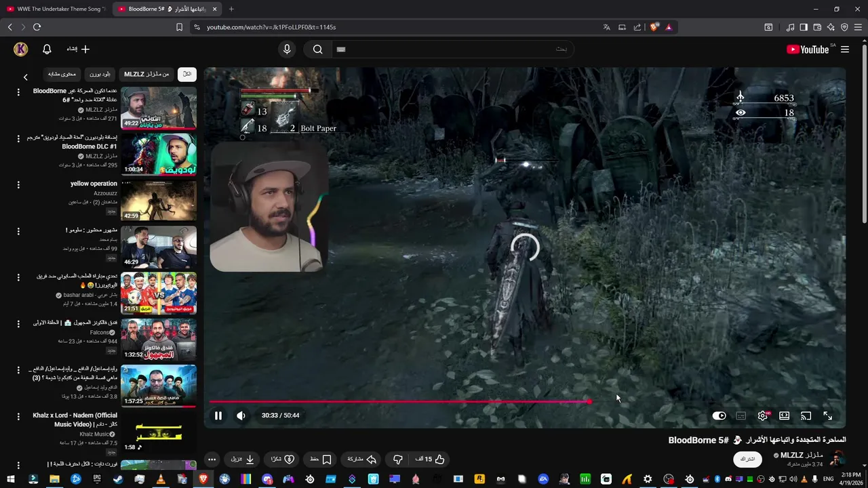Open options for bashar arabi suggestion
Image resolution: width=868 pixels, height=488 pixels.
click(x=18, y=277)
